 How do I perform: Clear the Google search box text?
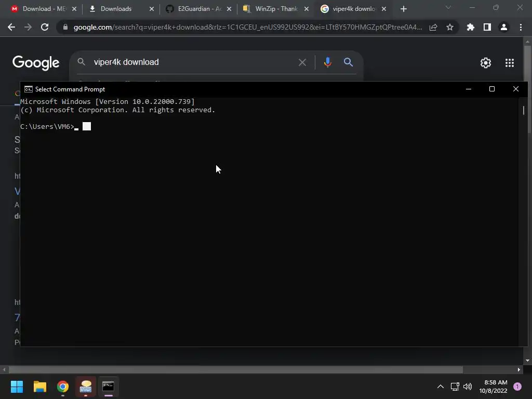pos(302,62)
